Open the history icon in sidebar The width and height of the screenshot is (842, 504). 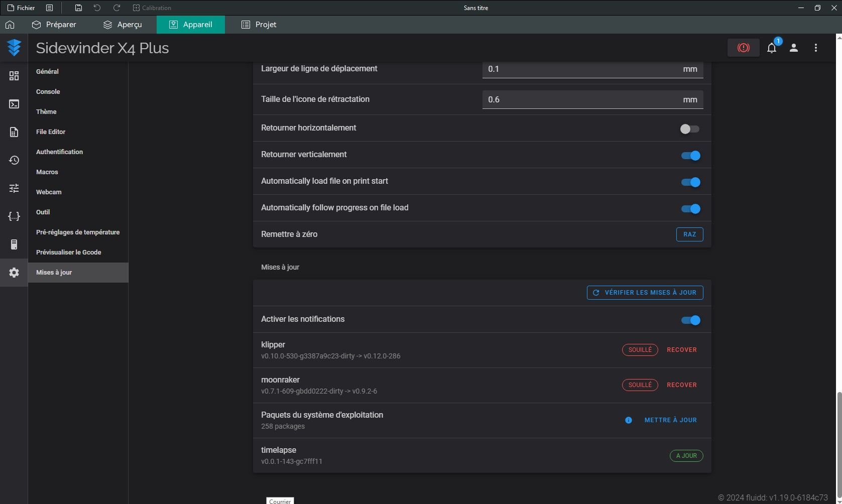[14, 160]
